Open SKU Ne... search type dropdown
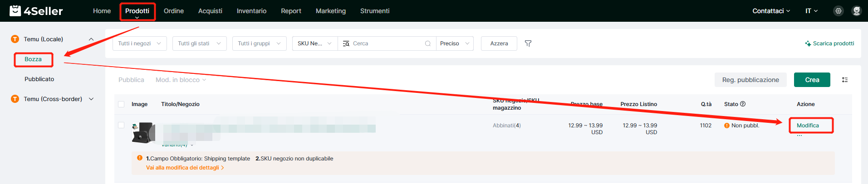This screenshot has height=184, width=868. (315, 44)
